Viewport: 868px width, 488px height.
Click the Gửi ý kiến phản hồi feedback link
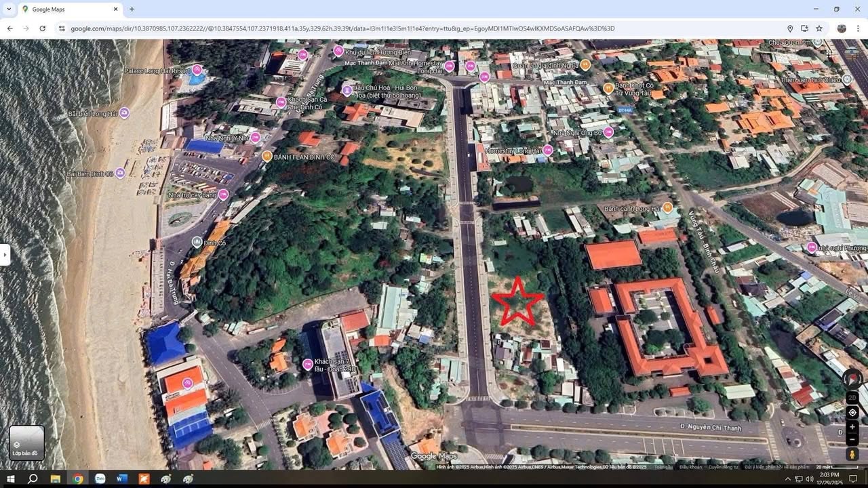[x=776, y=467]
